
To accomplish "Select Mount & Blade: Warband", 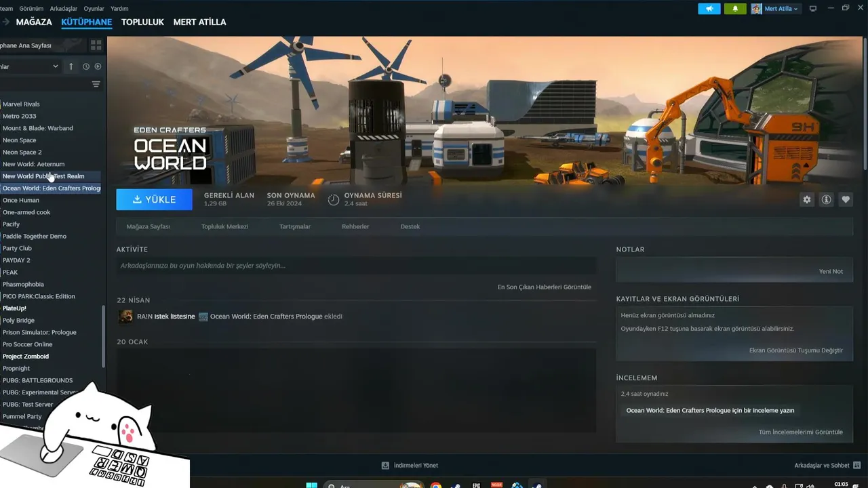I will coord(37,128).
